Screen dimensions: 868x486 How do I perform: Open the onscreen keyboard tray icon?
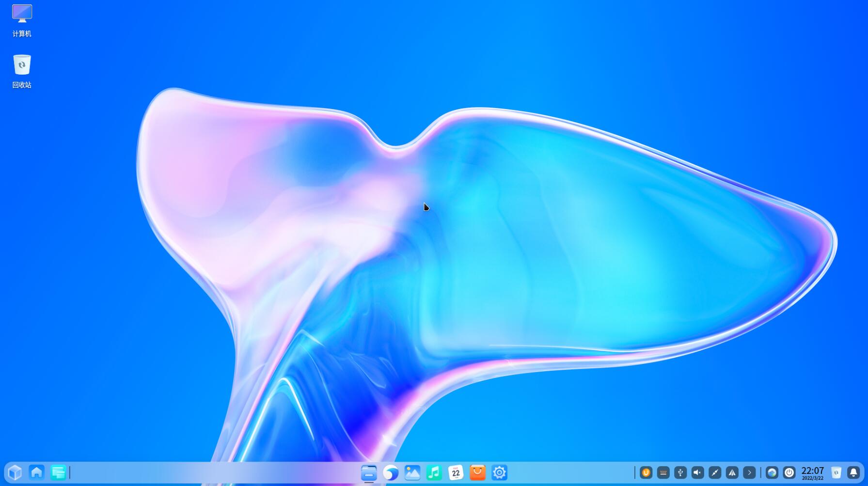pyautogui.click(x=663, y=472)
